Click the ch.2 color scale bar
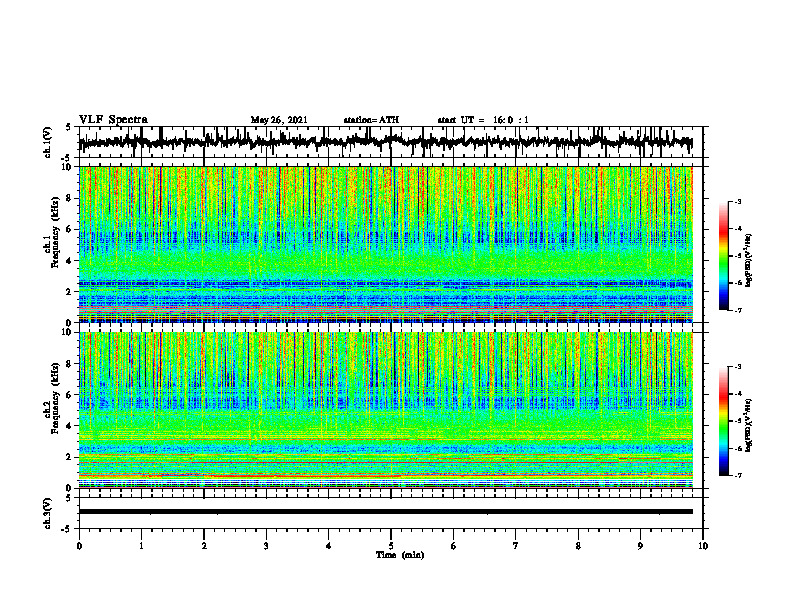Viewport: 792px width, 612px height. coord(723,421)
